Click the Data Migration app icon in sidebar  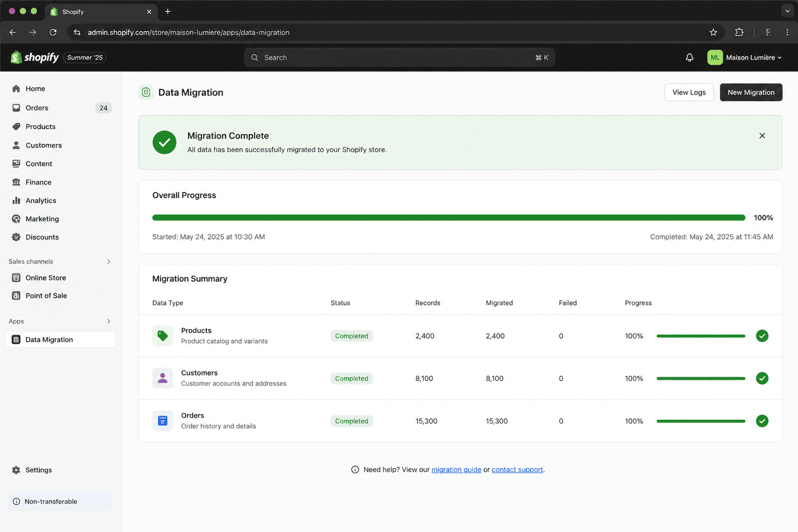click(x=16, y=340)
